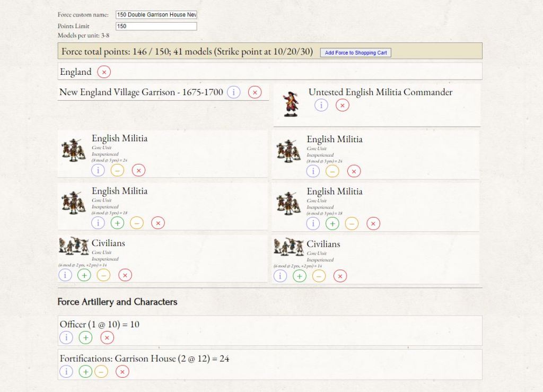The height and width of the screenshot is (392, 543).
Task: Remove the Untested English Militia Commander
Action: coord(342,105)
